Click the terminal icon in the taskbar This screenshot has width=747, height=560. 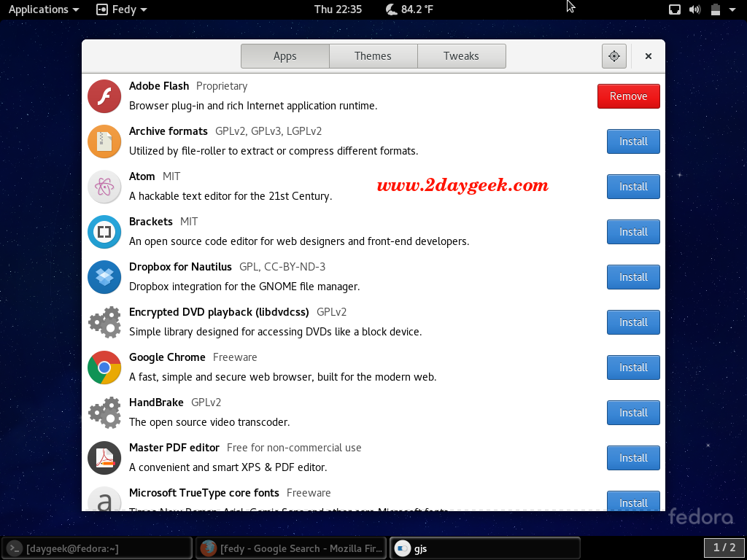tap(15, 548)
